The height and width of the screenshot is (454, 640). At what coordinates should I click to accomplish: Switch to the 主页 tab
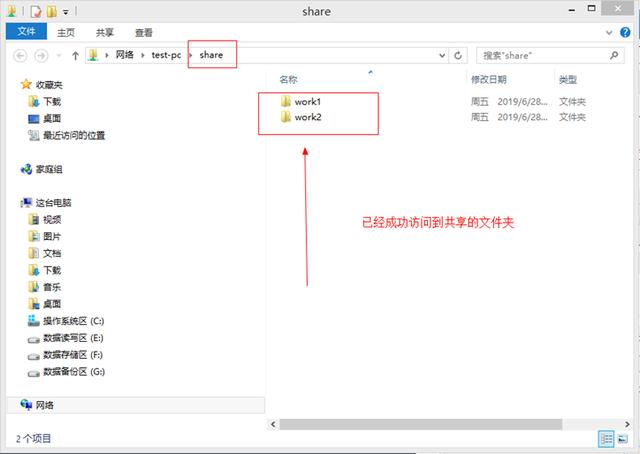pyautogui.click(x=66, y=33)
